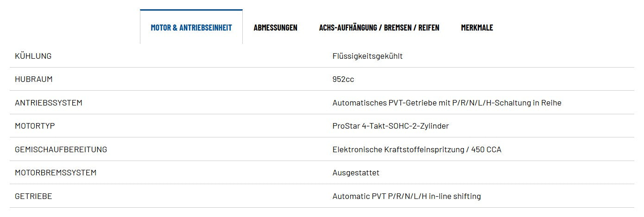Click the word Antriebseinheit in active tab
The image size is (644, 217).
(x=205, y=27)
